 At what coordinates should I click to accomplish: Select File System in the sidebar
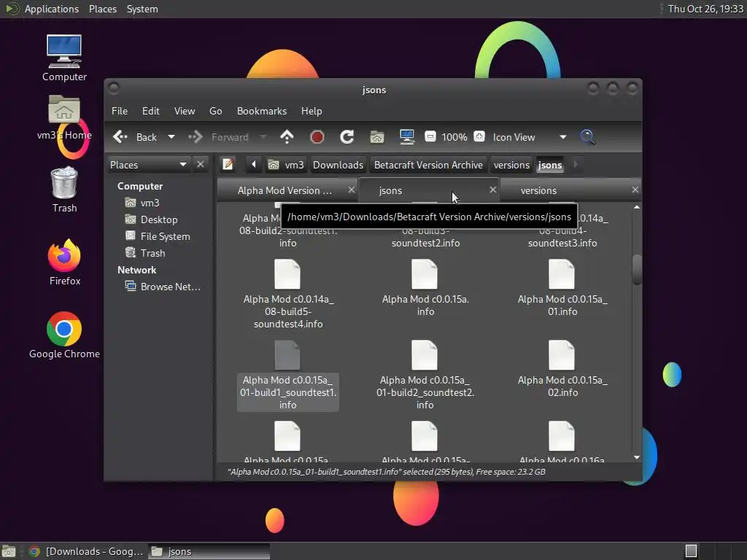coord(165,236)
